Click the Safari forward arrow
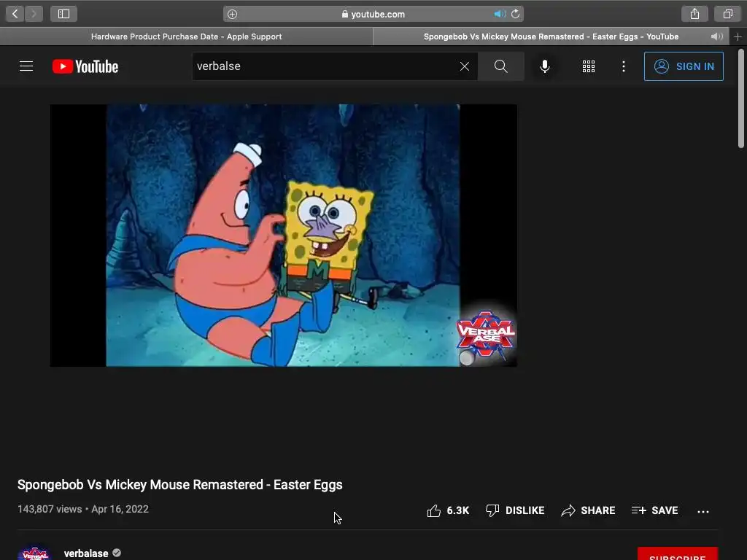747x560 pixels. click(34, 14)
